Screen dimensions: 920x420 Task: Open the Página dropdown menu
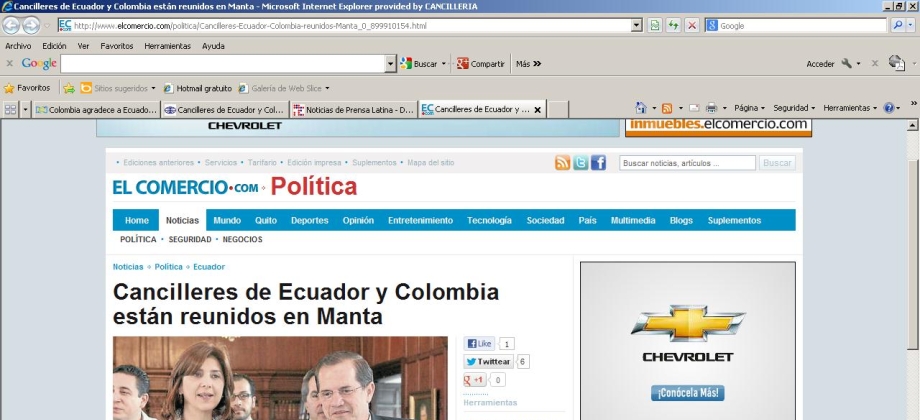coord(749,108)
